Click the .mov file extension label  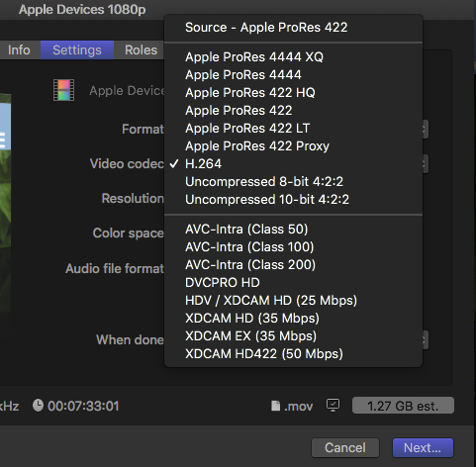(x=299, y=407)
